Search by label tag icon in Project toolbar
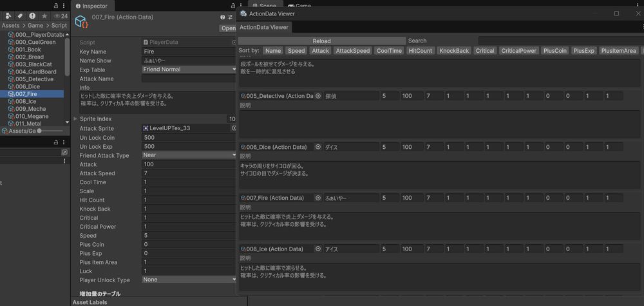644x306 pixels. (20, 16)
